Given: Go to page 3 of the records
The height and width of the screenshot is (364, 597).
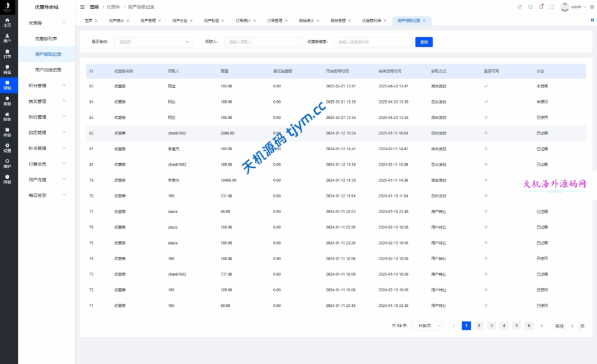Looking at the screenshot, I should click(491, 326).
